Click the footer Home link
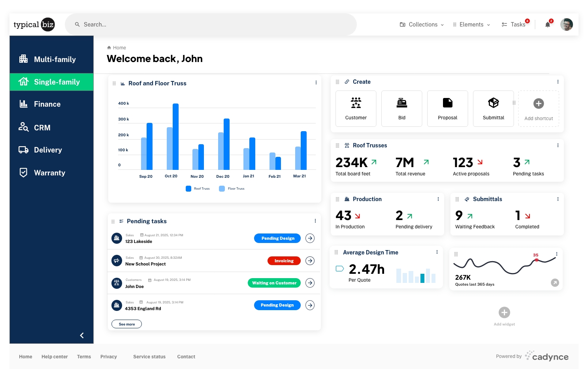Viewport: 588px width, 369px height. [x=26, y=357]
